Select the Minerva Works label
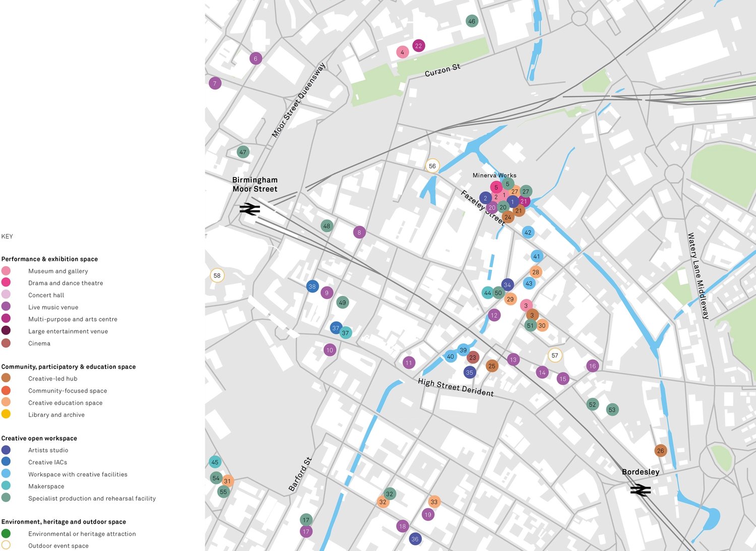The width and height of the screenshot is (756, 551). 494,175
